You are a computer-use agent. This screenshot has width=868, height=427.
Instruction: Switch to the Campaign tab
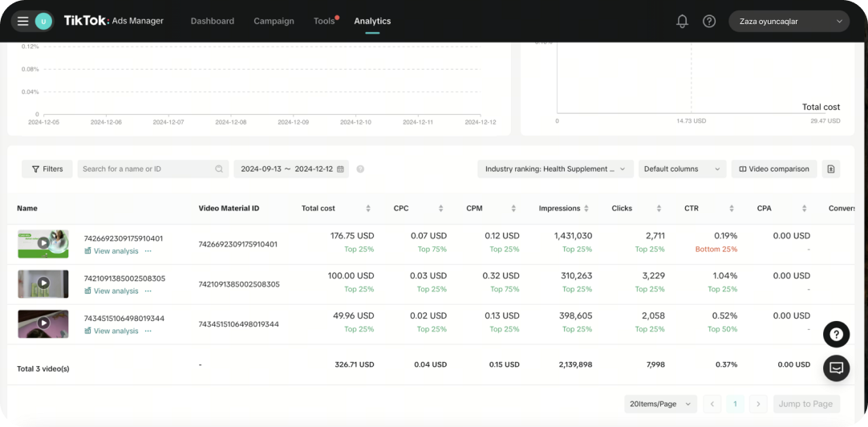274,21
